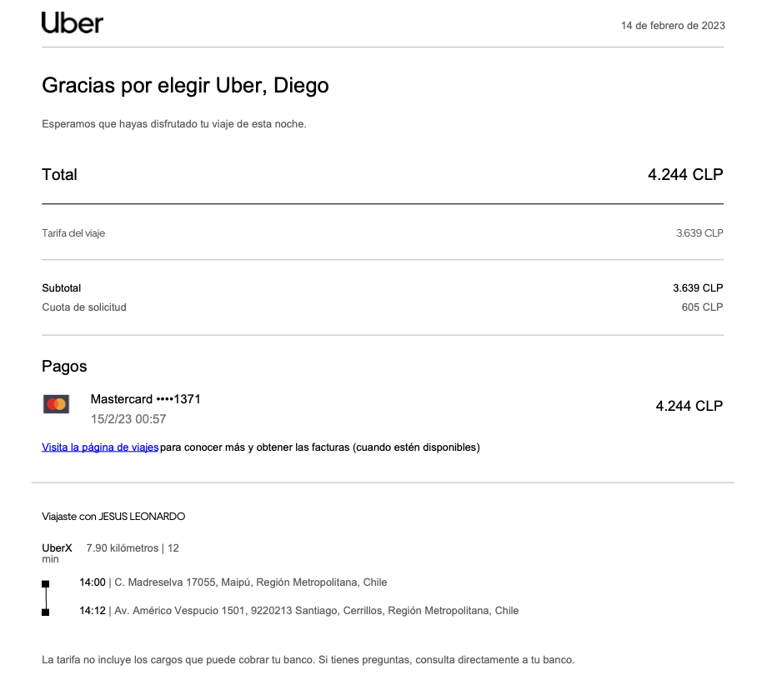This screenshot has height=700, width=767.
Task: Click the UberX ride type label
Action: [57, 548]
